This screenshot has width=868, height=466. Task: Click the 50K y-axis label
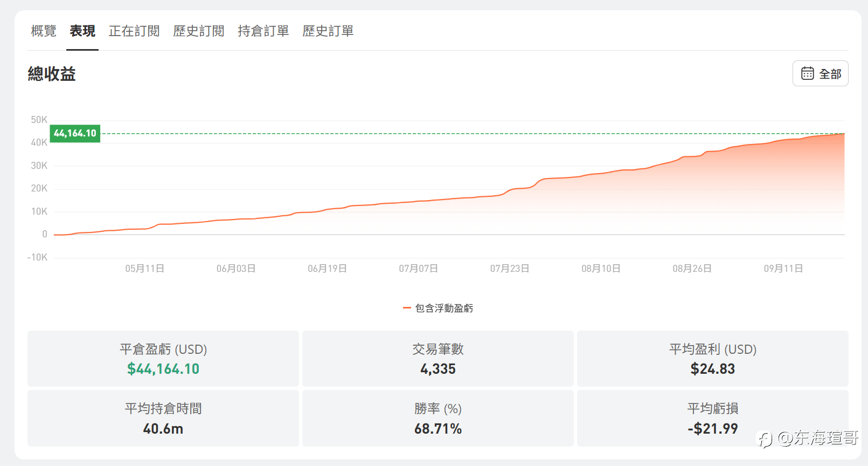[x=39, y=120]
